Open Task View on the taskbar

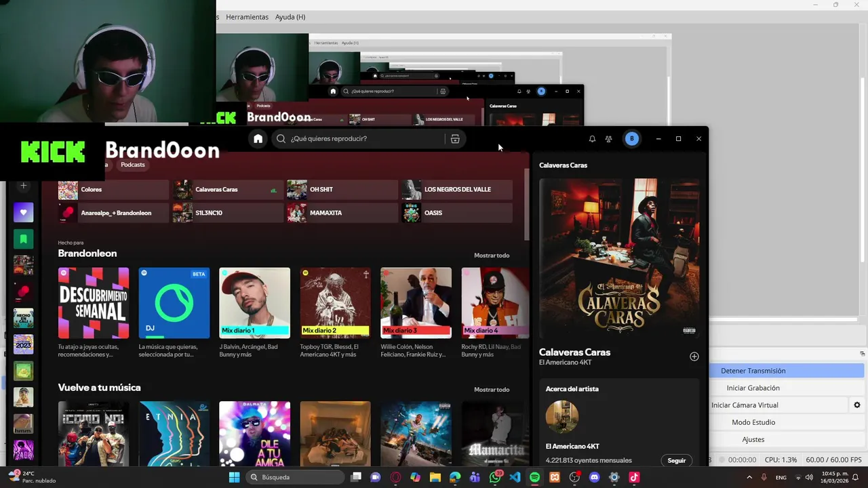[356, 477]
